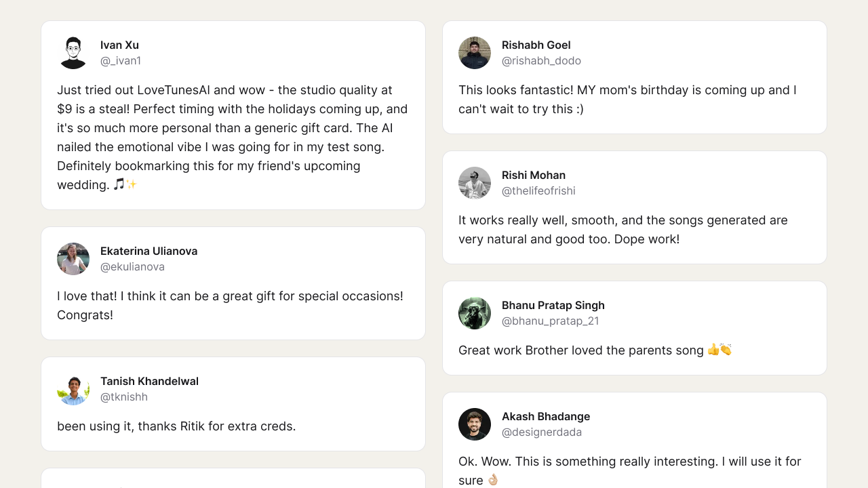The image size is (868, 488).
Task: Click Rishi Mohan's grayscale avatar
Action: pos(475,183)
